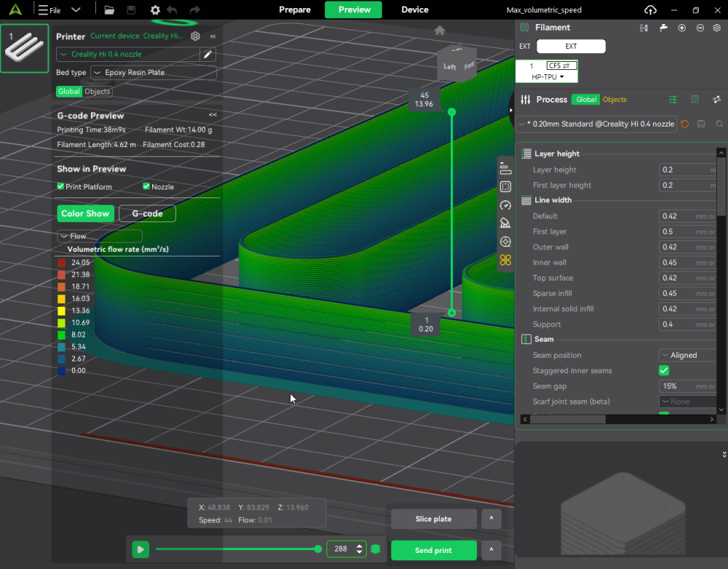
Task: Edit printer preset with pencil icon
Action: coord(208,55)
